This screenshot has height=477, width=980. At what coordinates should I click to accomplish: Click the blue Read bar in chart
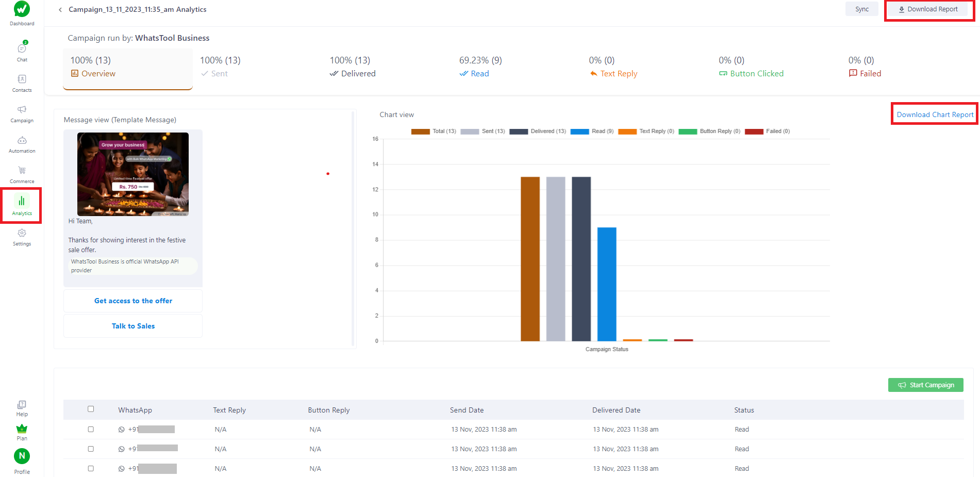click(x=607, y=284)
